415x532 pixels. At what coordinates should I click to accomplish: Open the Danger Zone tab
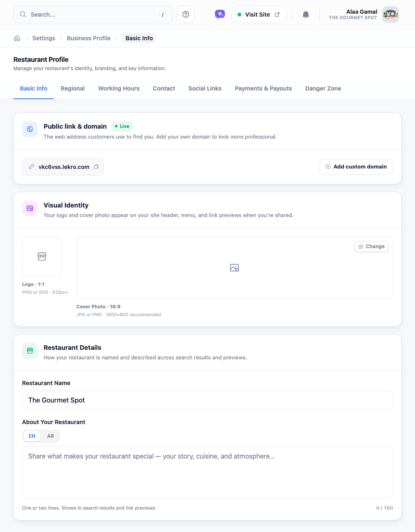tap(323, 88)
